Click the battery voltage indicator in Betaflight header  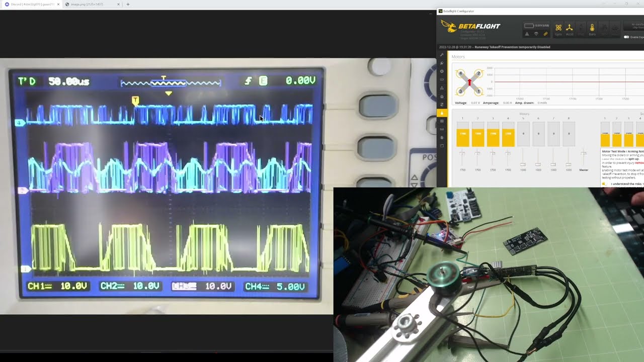tap(536, 26)
